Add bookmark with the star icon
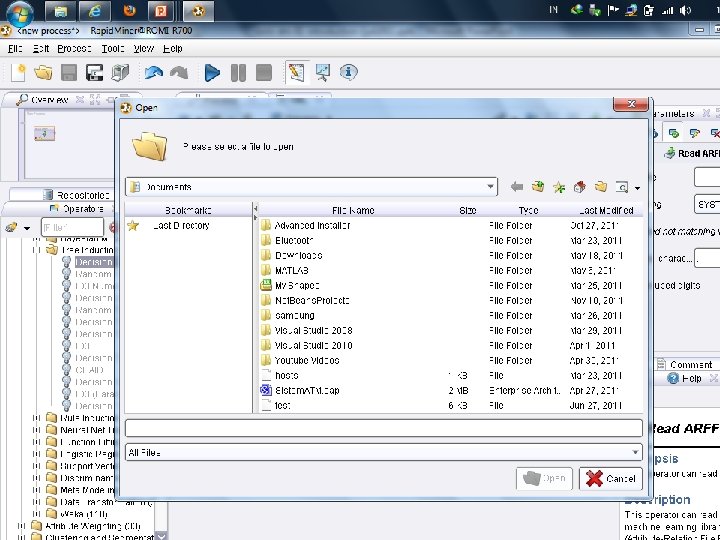The image size is (720, 540). 559,187
